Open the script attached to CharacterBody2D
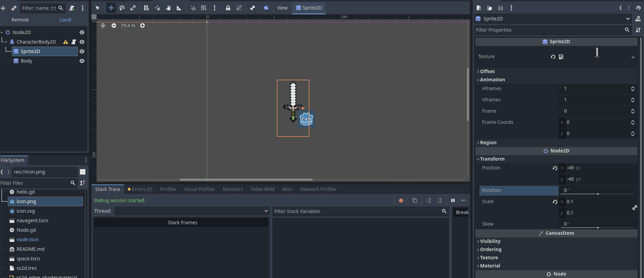Viewport: 644px width, 278px height. [74, 42]
